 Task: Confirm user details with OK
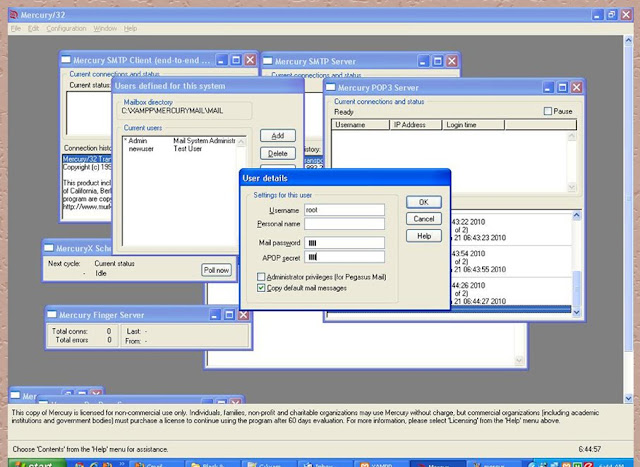424,202
